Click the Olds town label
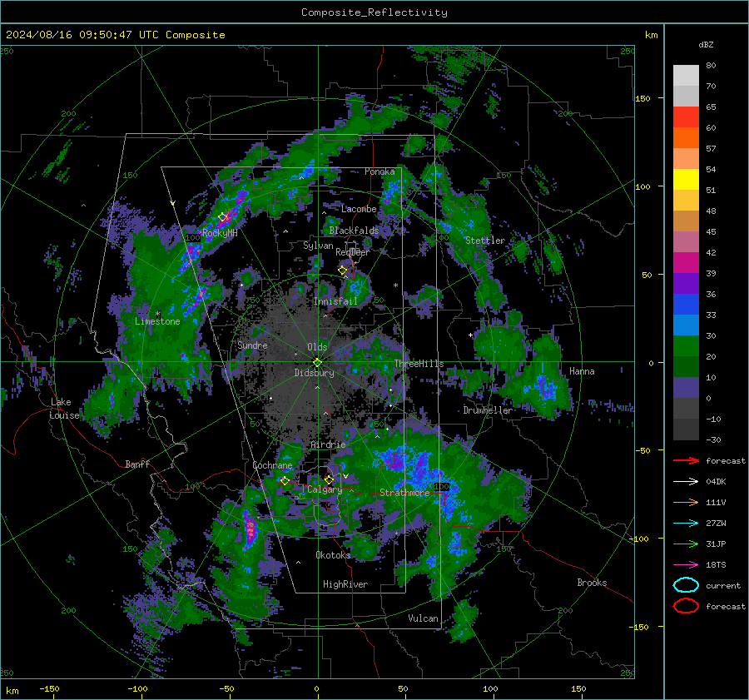This screenshot has height=700, width=749. [317, 347]
